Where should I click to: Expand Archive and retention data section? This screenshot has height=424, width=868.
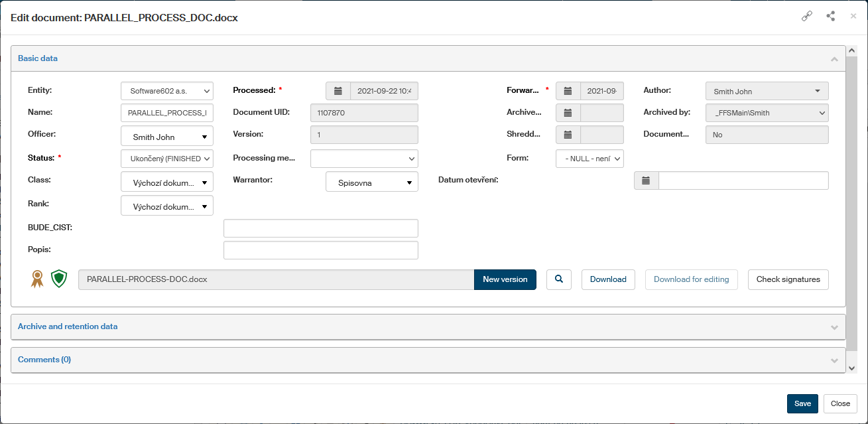[428, 326]
